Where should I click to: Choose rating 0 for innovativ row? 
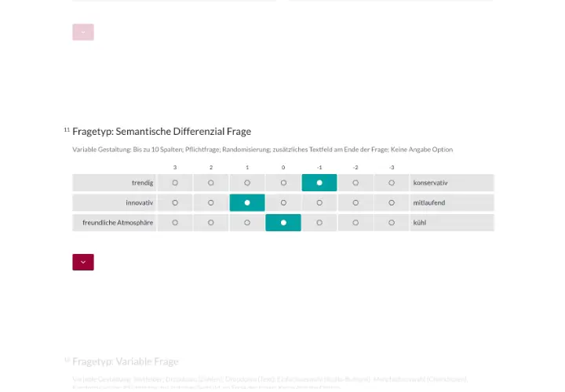283,203
